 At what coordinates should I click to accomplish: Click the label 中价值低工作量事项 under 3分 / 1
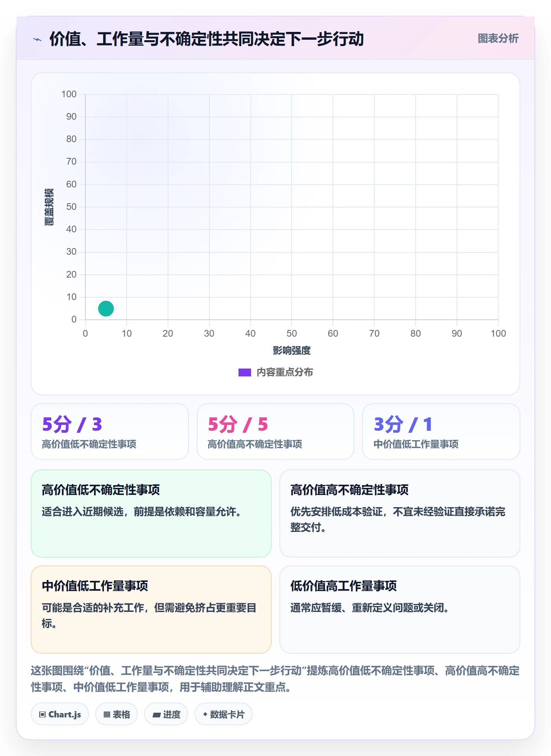[416, 444]
